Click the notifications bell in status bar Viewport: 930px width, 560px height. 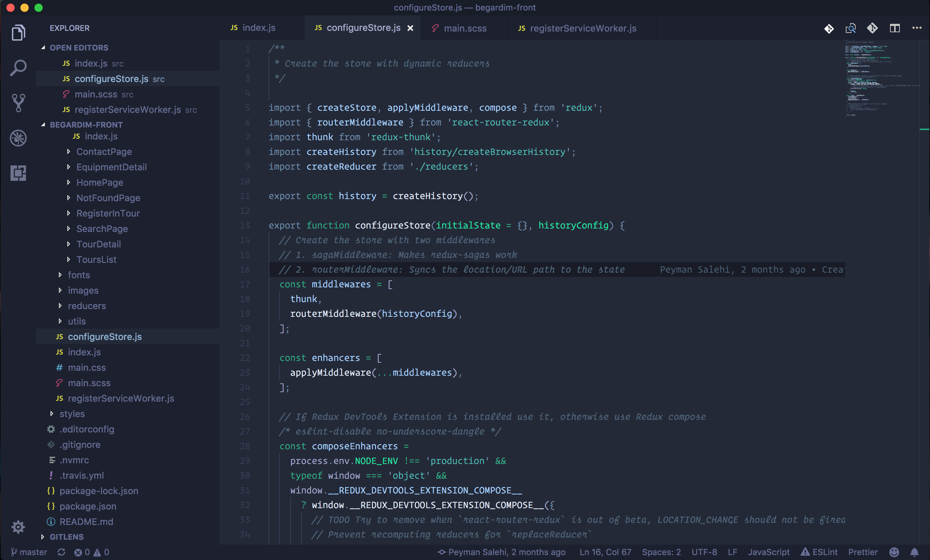915,552
